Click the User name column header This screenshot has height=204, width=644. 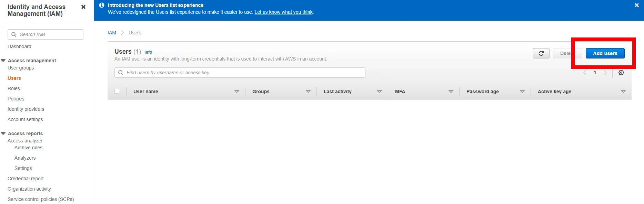coord(145,92)
